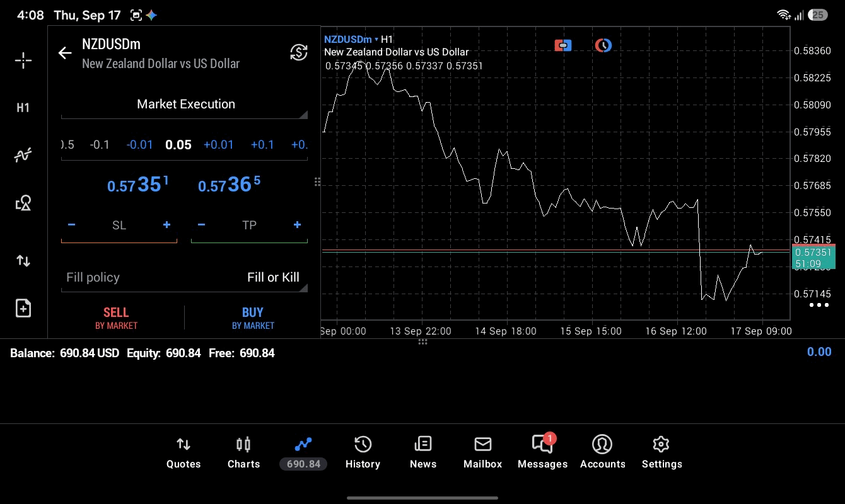Decrease volume by 0.1
Screen dimensions: 845x504
[x=100, y=145]
